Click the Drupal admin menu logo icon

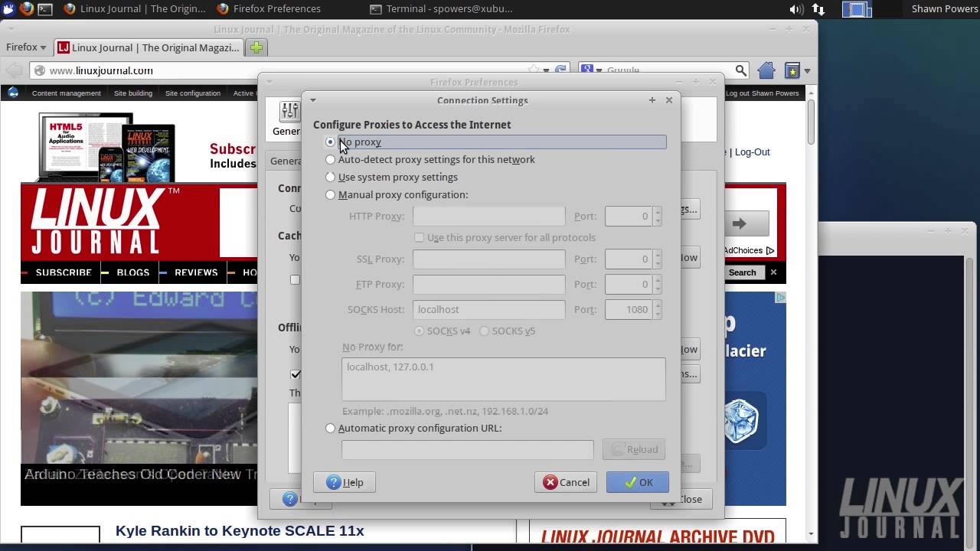coord(13,93)
